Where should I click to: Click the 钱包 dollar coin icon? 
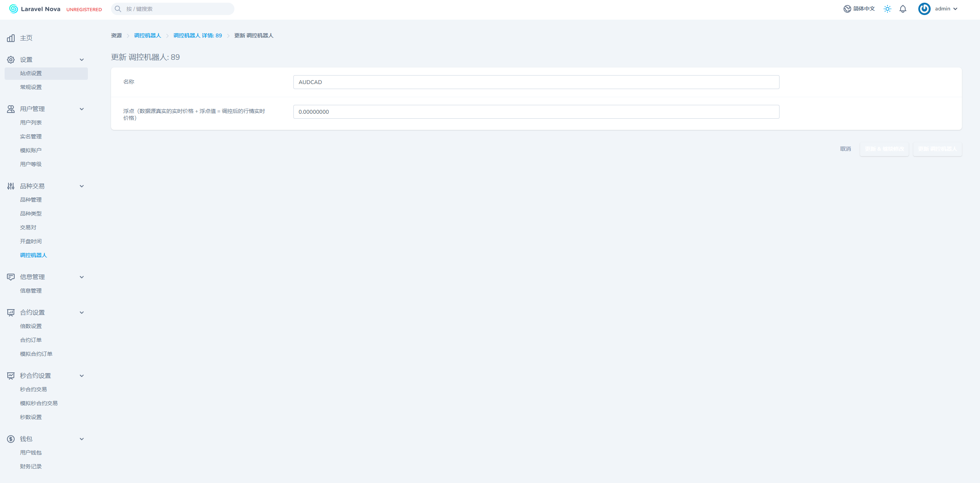pyautogui.click(x=11, y=439)
